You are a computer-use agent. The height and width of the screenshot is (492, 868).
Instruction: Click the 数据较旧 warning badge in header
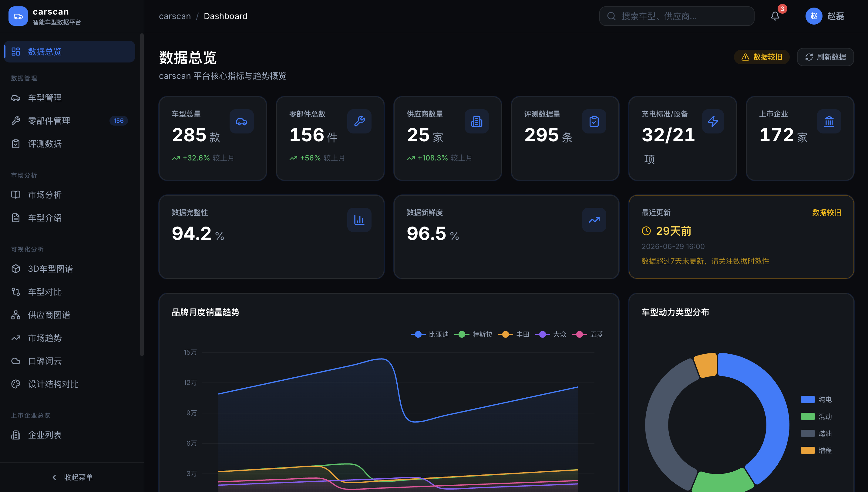[762, 57]
